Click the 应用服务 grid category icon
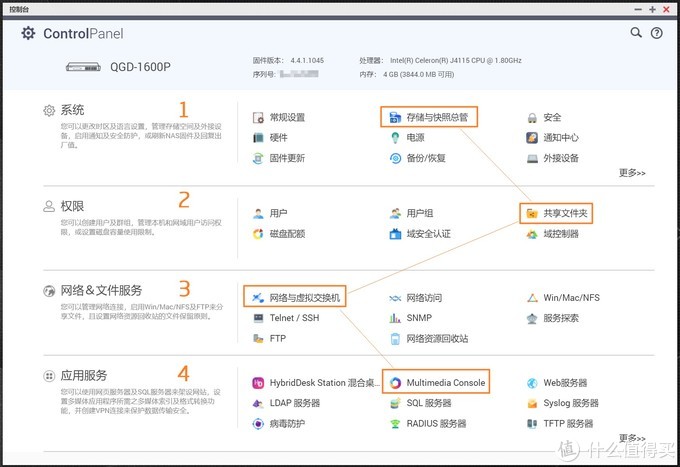The height and width of the screenshot is (467, 680). point(49,376)
